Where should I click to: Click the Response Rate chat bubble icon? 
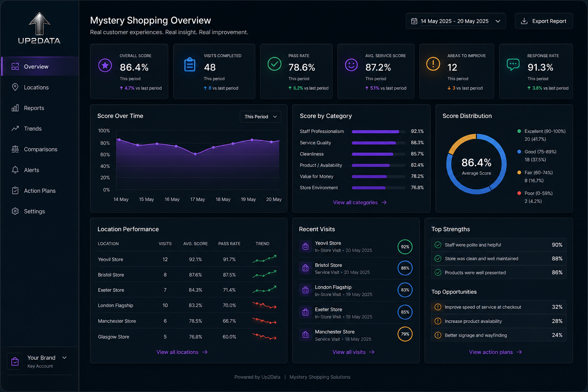513,65
